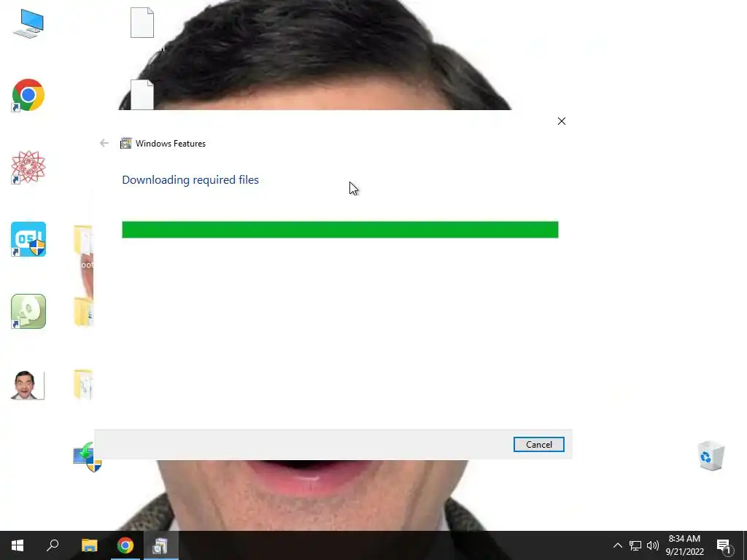This screenshot has width=747, height=560.
Task: Go back using the dialog back arrow
Action: [104, 144]
